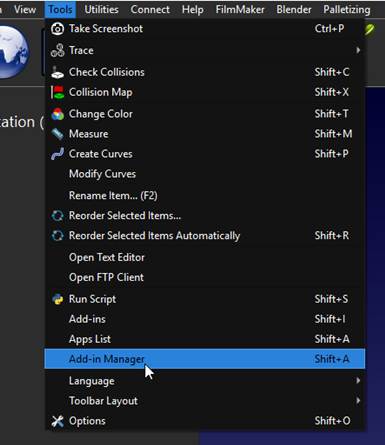Expand the Language submenu arrow

(x=358, y=380)
